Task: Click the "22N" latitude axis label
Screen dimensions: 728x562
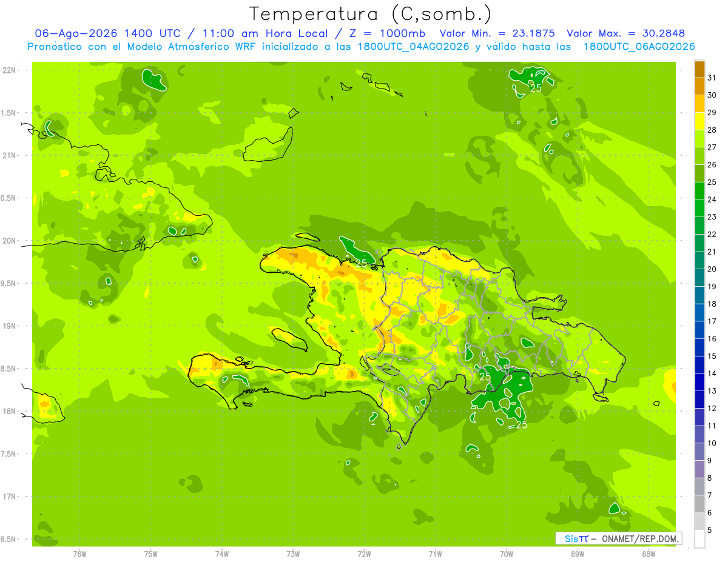Action: point(10,70)
